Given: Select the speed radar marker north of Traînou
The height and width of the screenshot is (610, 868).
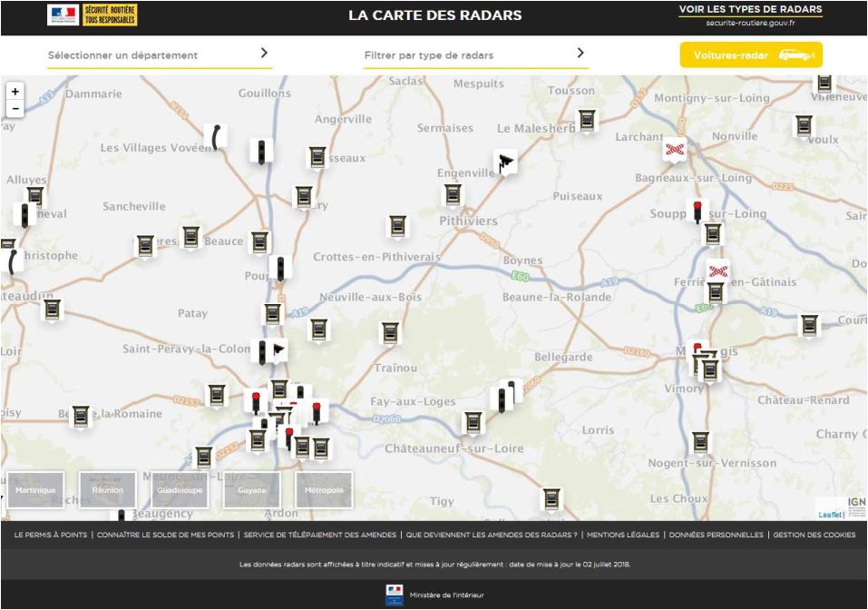Looking at the screenshot, I should click(390, 333).
